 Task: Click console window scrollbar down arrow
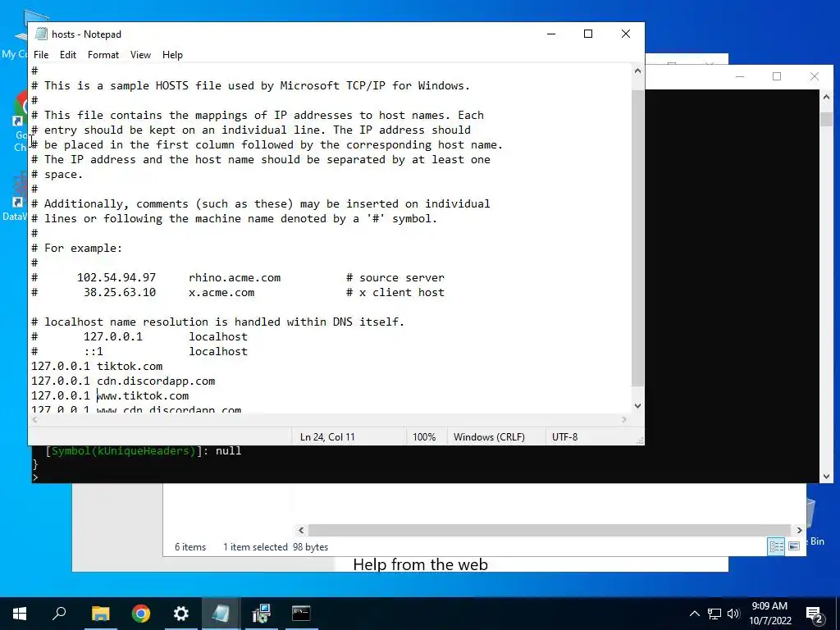tap(826, 476)
